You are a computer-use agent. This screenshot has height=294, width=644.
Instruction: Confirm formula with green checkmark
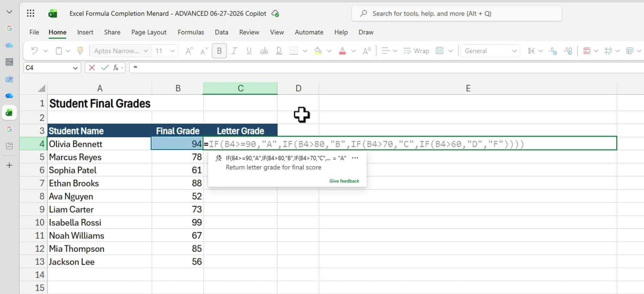point(105,68)
